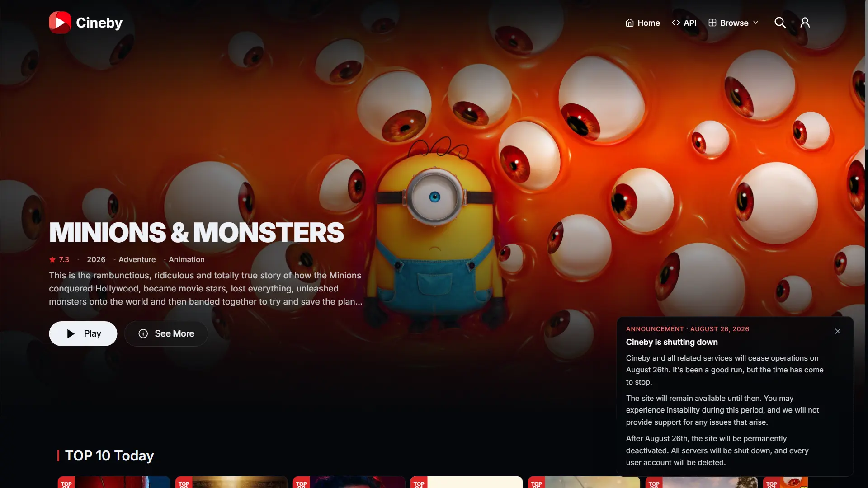
Task: Play Minions & Monsters
Action: (83, 333)
